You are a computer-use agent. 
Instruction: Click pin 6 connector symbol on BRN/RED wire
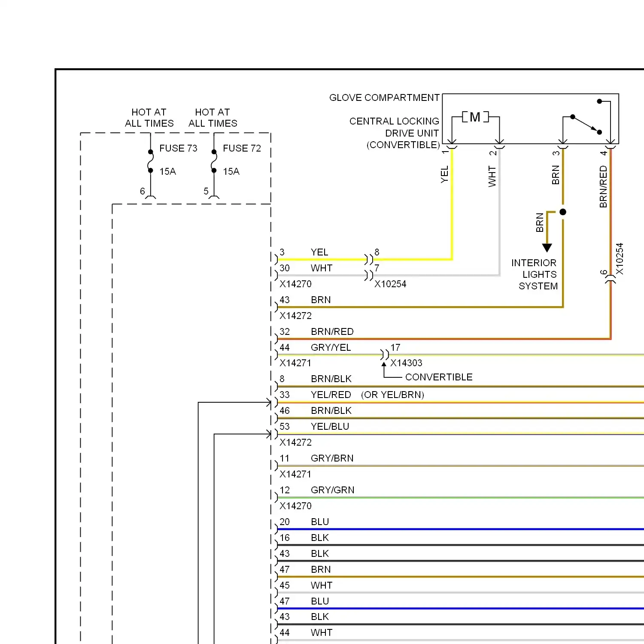click(611, 279)
